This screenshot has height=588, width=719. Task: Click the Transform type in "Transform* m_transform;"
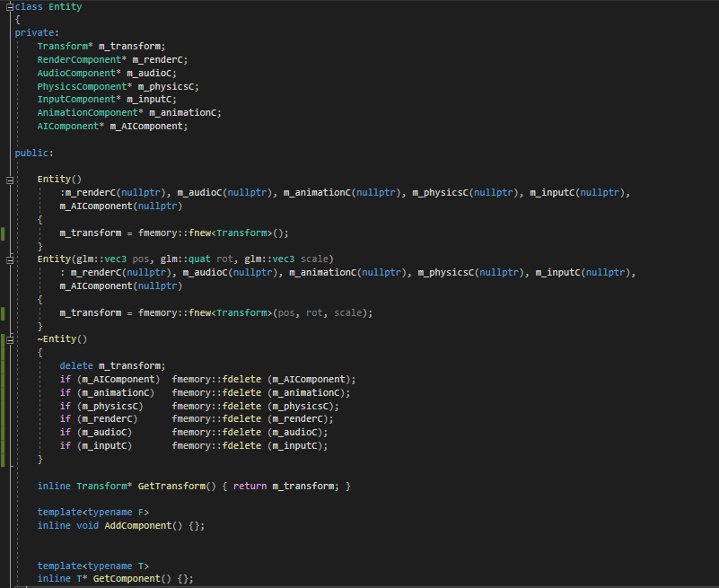tap(62, 46)
